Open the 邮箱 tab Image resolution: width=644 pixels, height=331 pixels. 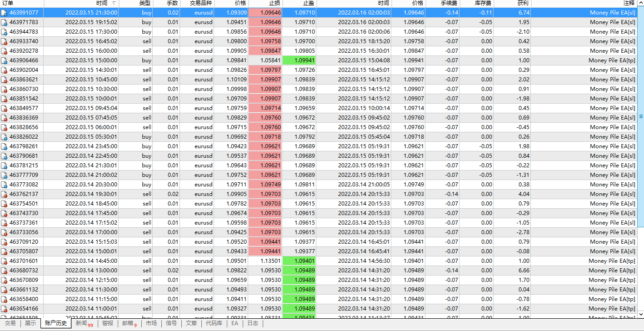point(130,323)
